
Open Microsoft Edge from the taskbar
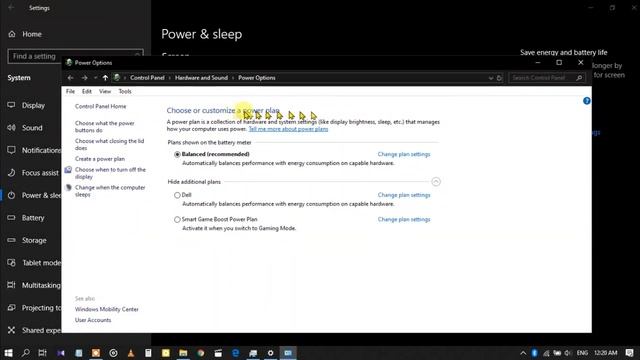[236, 353]
